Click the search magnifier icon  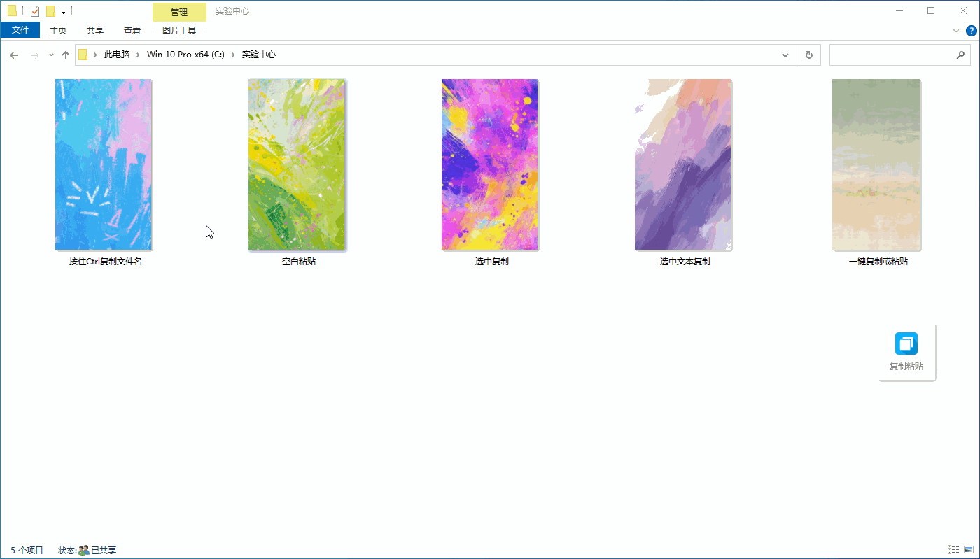click(x=960, y=55)
